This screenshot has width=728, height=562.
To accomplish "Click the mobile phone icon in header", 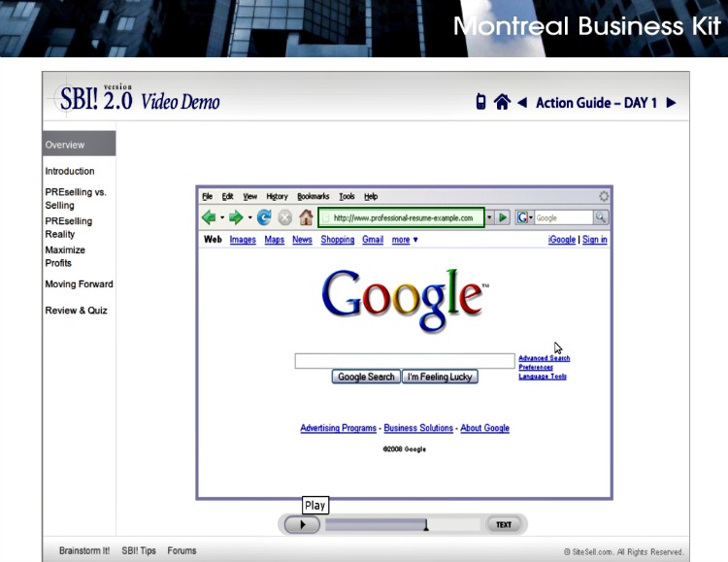I will coord(481,102).
